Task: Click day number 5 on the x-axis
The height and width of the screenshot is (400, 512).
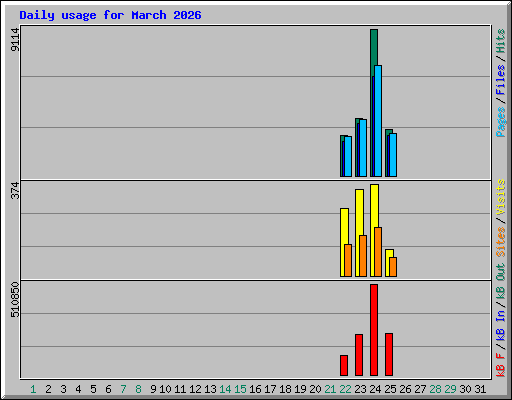Action: (x=93, y=389)
